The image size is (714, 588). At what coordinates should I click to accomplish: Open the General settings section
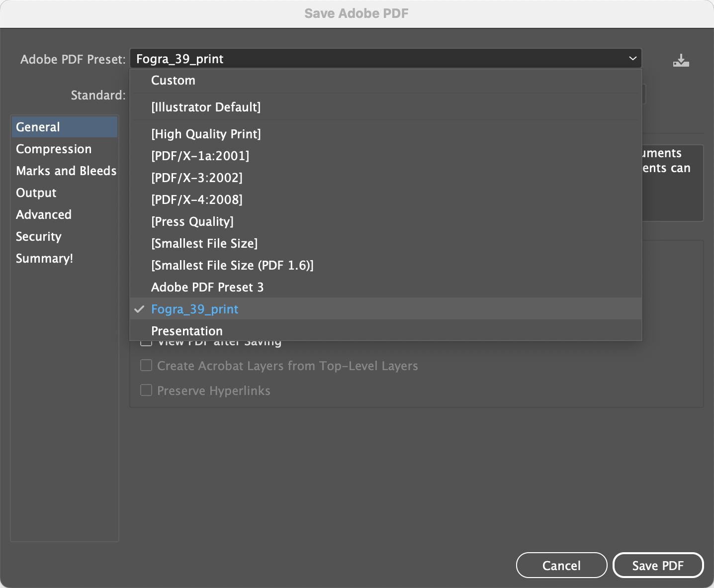(x=65, y=127)
